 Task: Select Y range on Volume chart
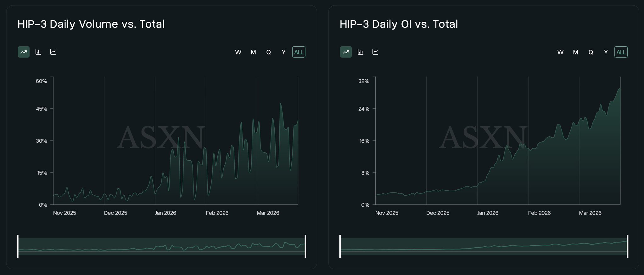283,52
